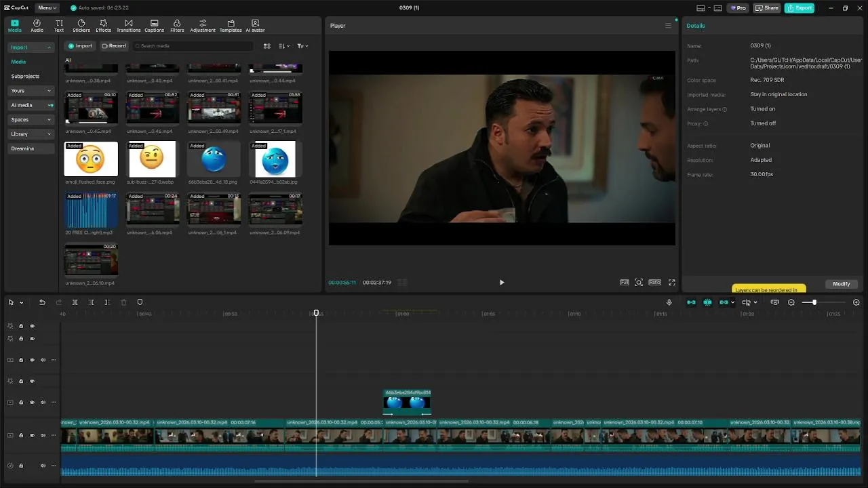The width and height of the screenshot is (868, 488).
Task: Click the keyboard shortcuts icon in title bar
Action: tap(717, 8)
